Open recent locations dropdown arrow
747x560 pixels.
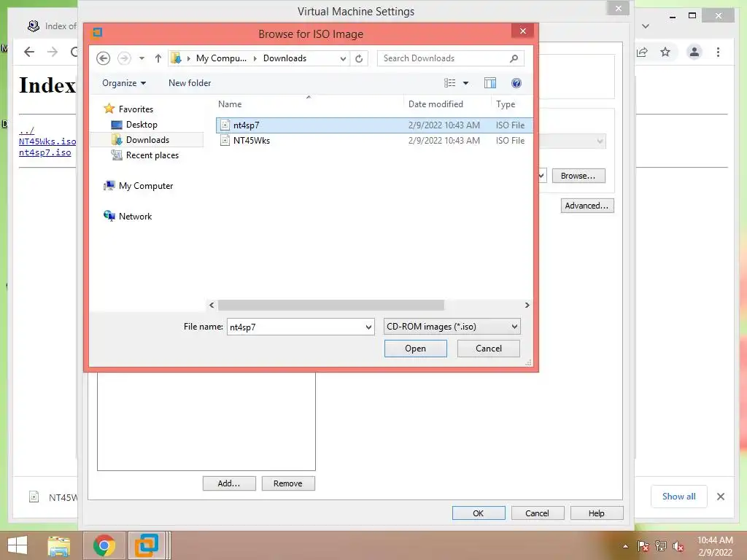[142, 58]
